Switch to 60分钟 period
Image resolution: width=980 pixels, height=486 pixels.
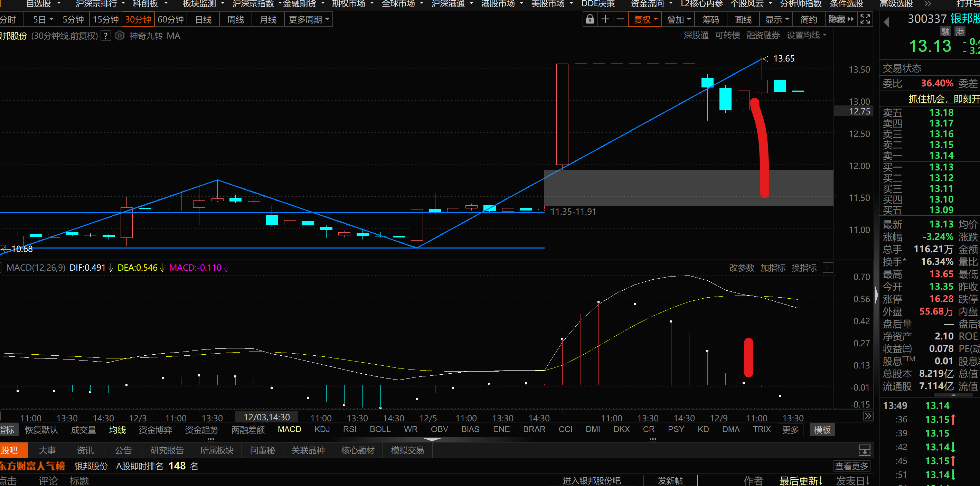coord(170,19)
